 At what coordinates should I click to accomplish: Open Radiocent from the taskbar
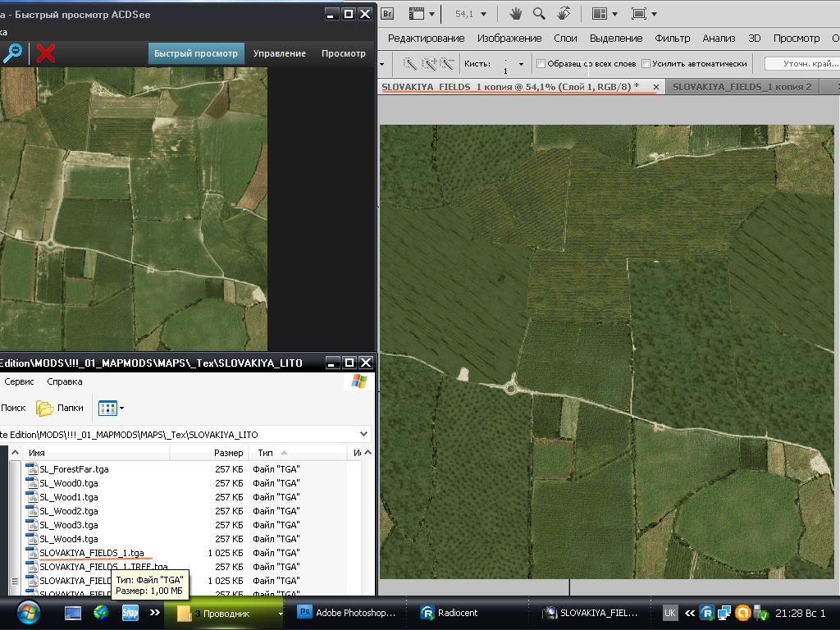point(449,613)
